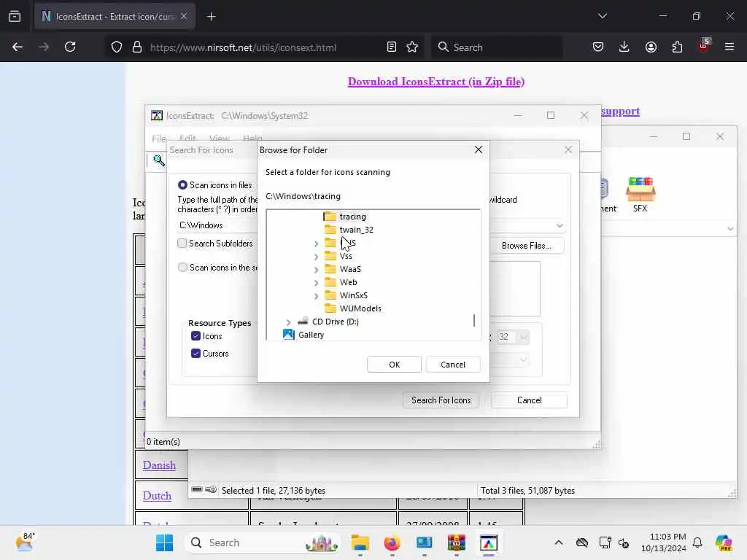Screen dimensions: 747x560
Task: Reload the current page
Action: click(x=70, y=47)
